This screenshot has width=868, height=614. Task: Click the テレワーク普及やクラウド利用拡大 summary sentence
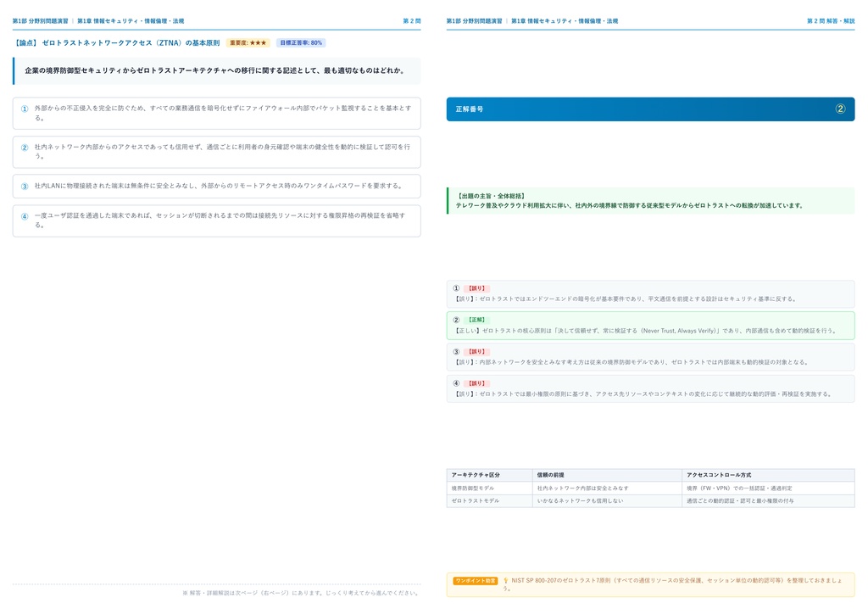pos(629,205)
